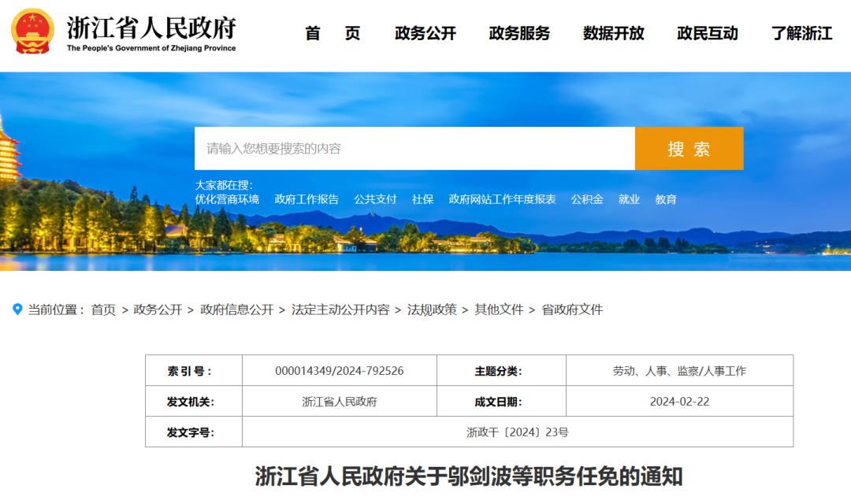The height and width of the screenshot is (504, 851).
Task: Click the blue location pin icon
Action: point(17,309)
